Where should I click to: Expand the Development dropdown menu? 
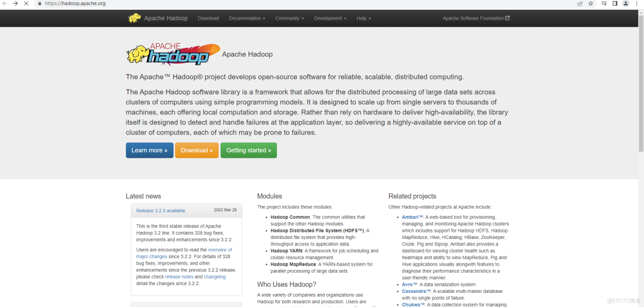coord(330,18)
